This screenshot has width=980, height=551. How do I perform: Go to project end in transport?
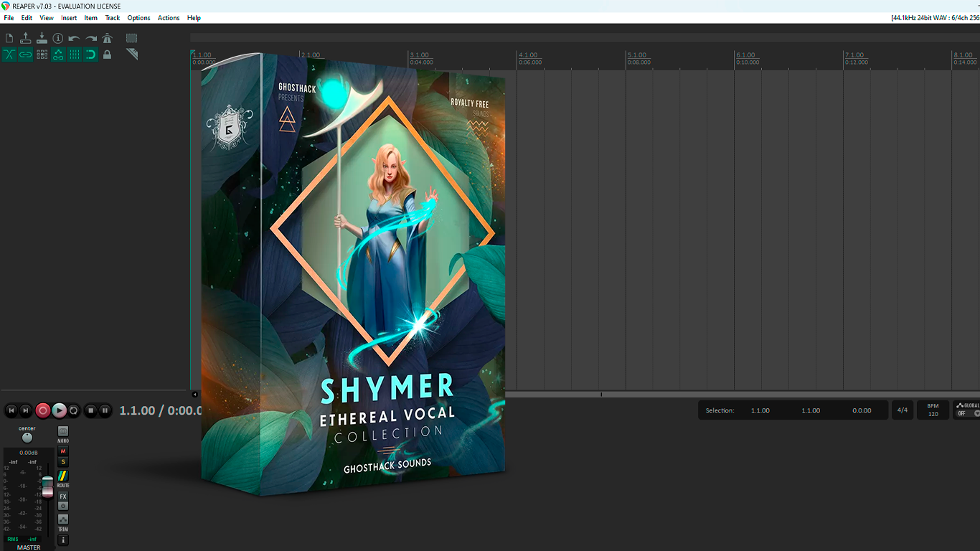(26, 410)
